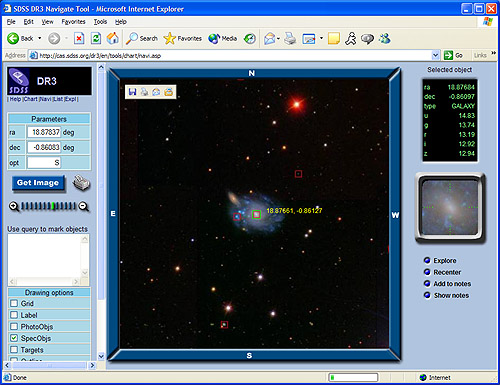Click the Mail envelope icon
This screenshot has width=500, height=385.
[x=270, y=39]
